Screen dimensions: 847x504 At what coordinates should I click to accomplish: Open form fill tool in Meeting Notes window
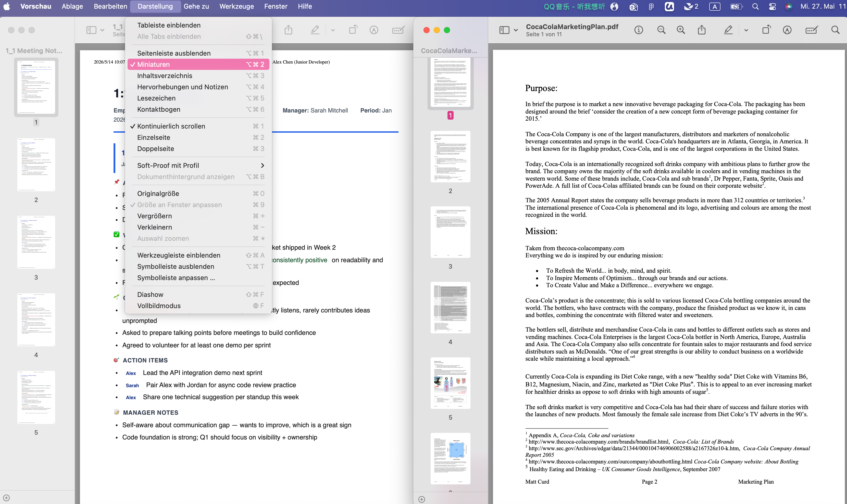(398, 30)
